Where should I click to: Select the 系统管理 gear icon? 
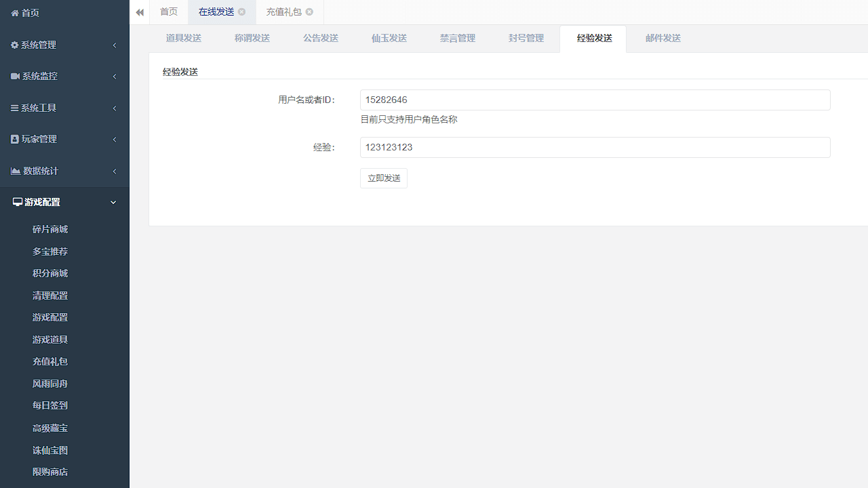14,45
